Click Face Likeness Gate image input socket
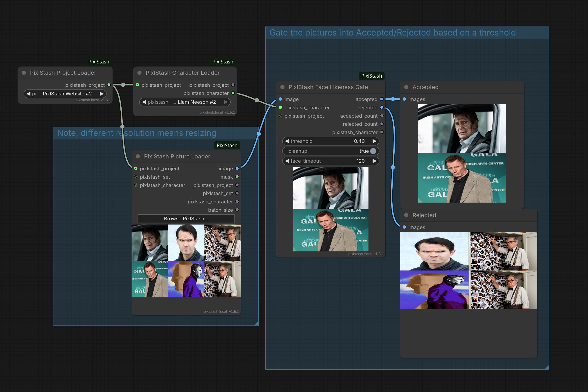588x392 pixels. pos(280,99)
